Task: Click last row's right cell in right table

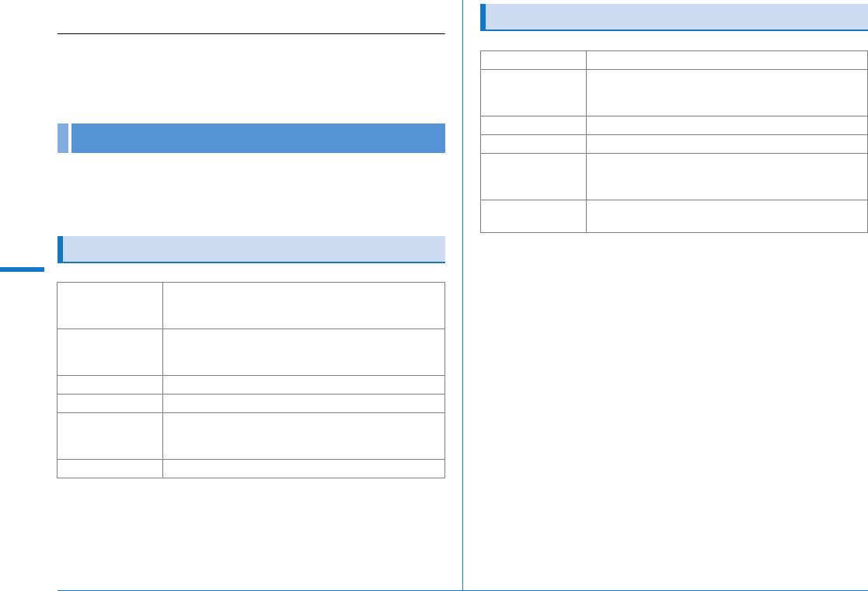Action: [x=726, y=216]
